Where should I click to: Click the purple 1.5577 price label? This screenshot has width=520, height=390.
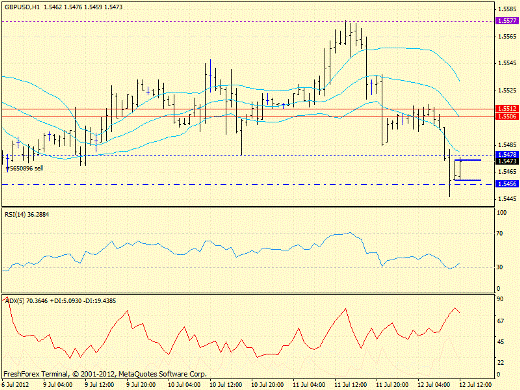pos(507,21)
